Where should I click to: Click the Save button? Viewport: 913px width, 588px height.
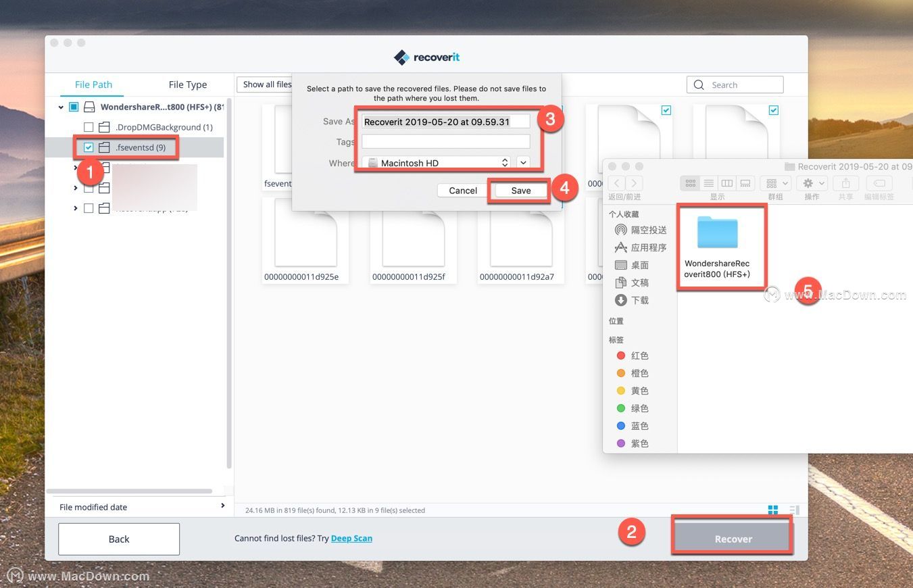click(x=520, y=191)
